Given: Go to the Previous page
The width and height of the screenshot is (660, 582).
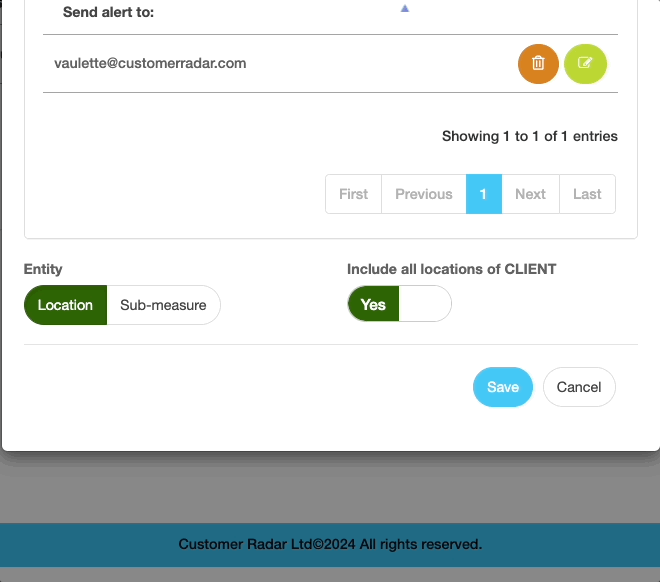Looking at the screenshot, I should coord(423,194).
